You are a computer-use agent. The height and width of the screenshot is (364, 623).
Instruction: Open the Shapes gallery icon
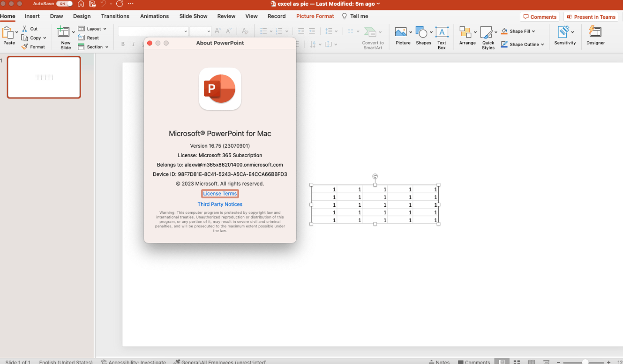pyautogui.click(x=421, y=32)
